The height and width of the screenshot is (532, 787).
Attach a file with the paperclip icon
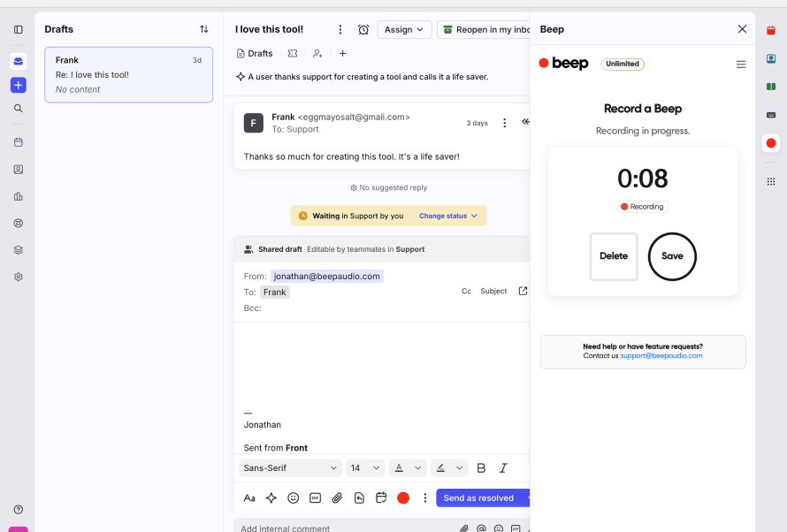point(337,498)
